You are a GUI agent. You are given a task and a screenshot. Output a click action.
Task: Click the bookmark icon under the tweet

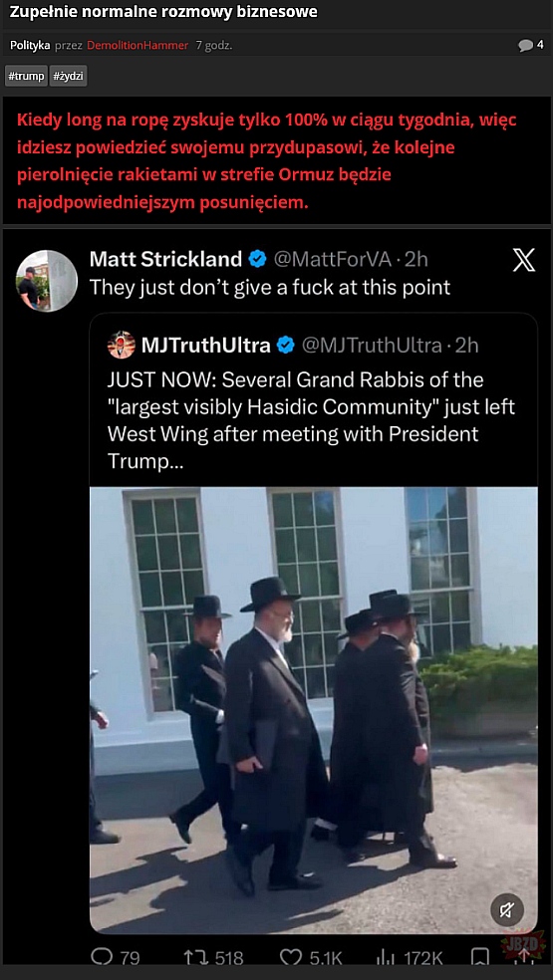tap(480, 957)
